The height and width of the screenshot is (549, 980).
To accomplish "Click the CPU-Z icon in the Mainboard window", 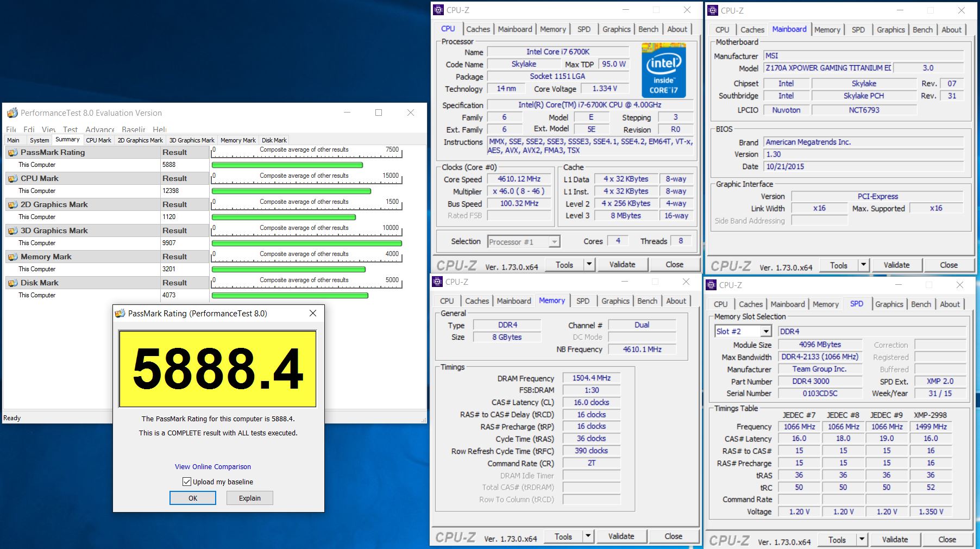I will pyautogui.click(x=713, y=10).
